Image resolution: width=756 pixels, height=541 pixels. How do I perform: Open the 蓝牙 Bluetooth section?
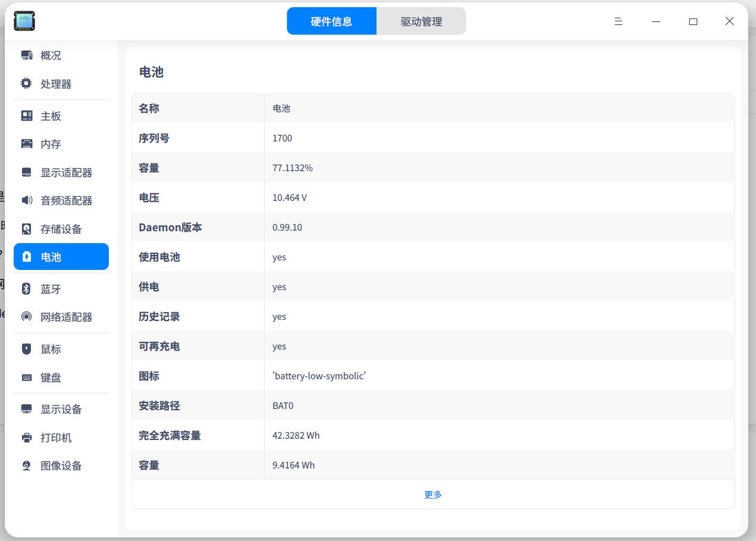(51, 288)
